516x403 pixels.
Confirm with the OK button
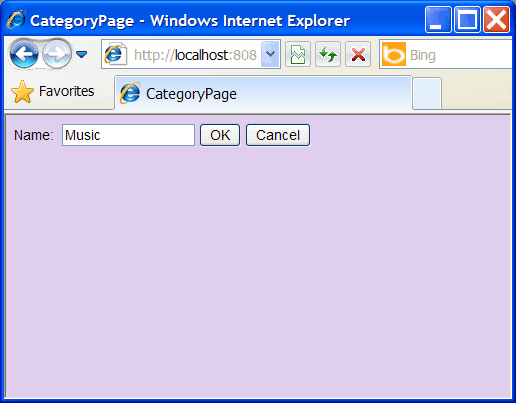(220, 135)
